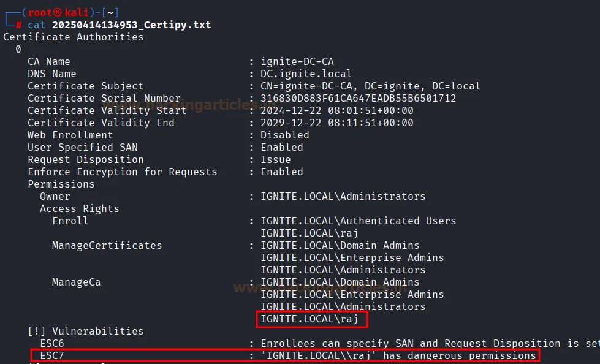
Task: Click the DNS Name value DC.ignite.local
Action: click(x=306, y=74)
